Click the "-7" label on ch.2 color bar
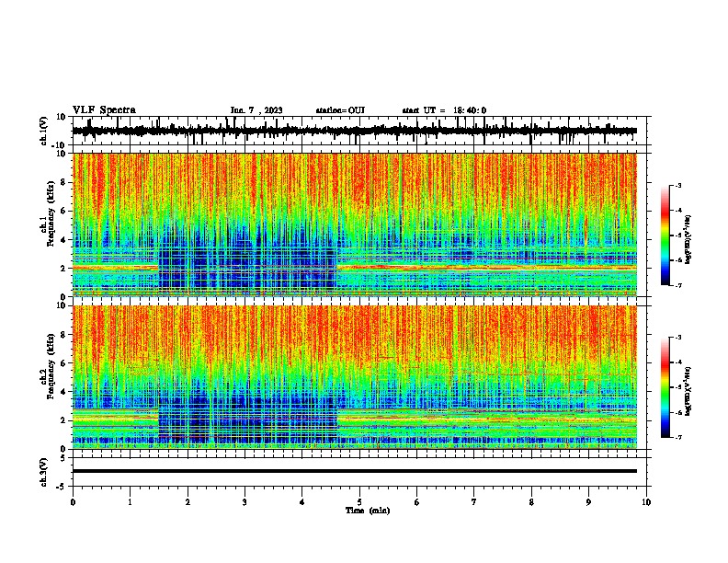728x563 pixels. tap(677, 437)
